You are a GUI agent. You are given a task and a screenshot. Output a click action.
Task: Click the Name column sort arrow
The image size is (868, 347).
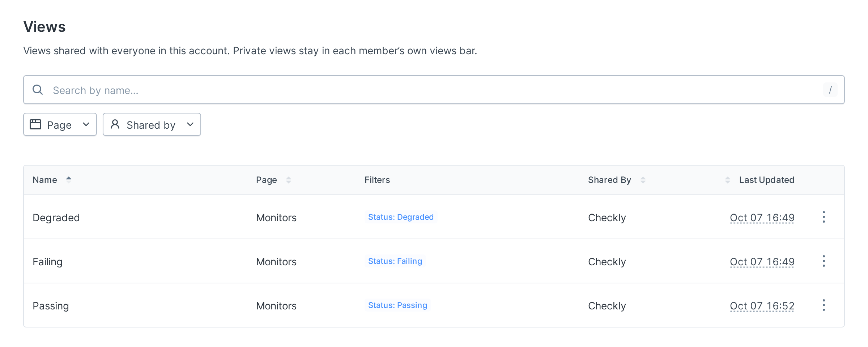[69, 180]
